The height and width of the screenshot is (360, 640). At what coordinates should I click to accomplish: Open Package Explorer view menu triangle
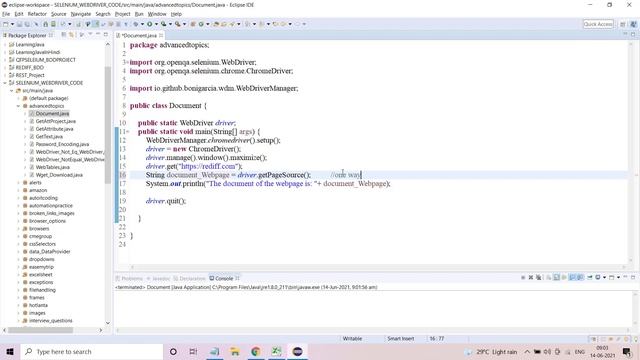point(90,34)
